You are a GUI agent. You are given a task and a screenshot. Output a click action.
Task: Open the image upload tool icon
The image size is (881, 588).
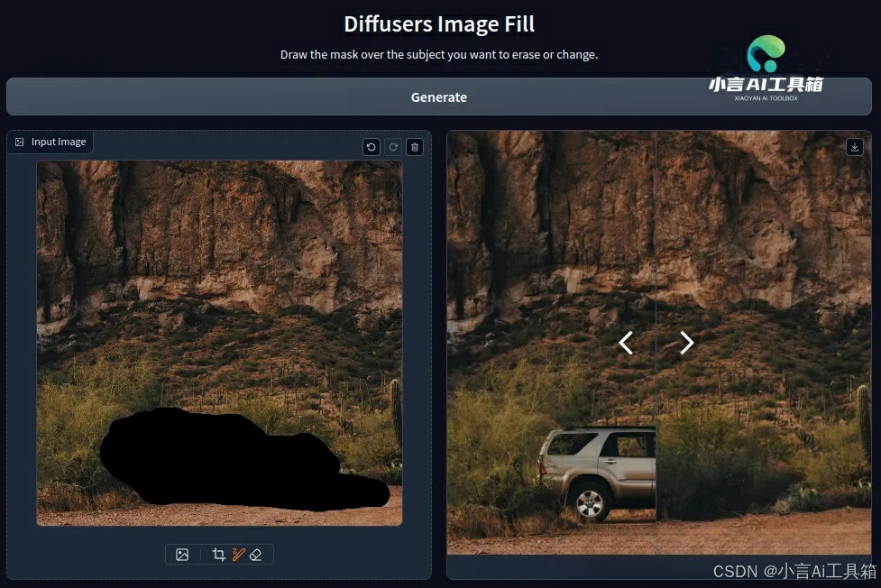pyautogui.click(x=182, y=555)
